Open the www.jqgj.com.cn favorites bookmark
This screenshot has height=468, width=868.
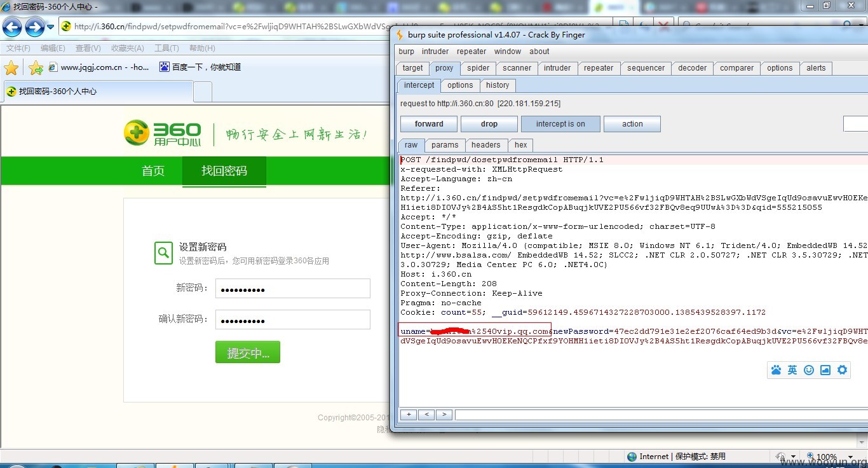98,67
